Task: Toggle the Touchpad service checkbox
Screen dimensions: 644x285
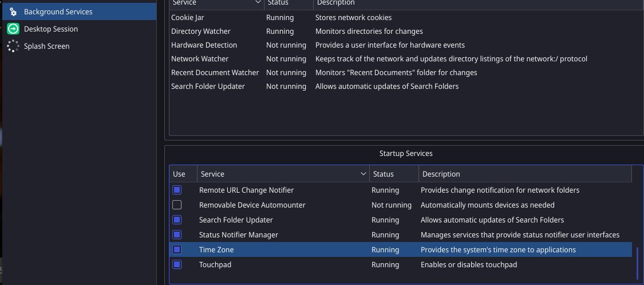Action: (x=177, y=264)
